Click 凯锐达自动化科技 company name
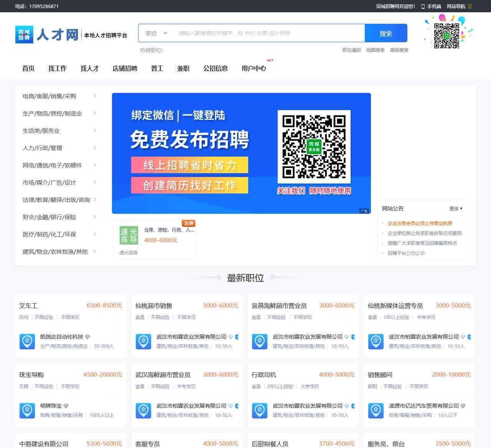 coord(62,337)
